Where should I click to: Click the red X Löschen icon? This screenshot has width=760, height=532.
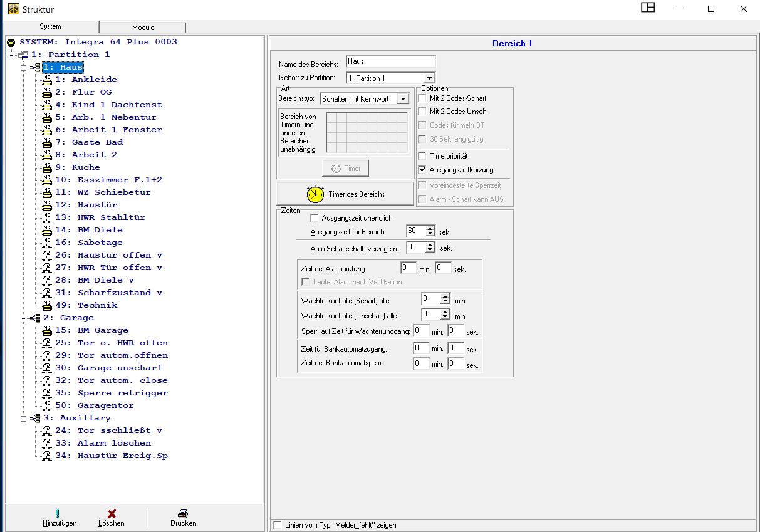tap(112, 514)
